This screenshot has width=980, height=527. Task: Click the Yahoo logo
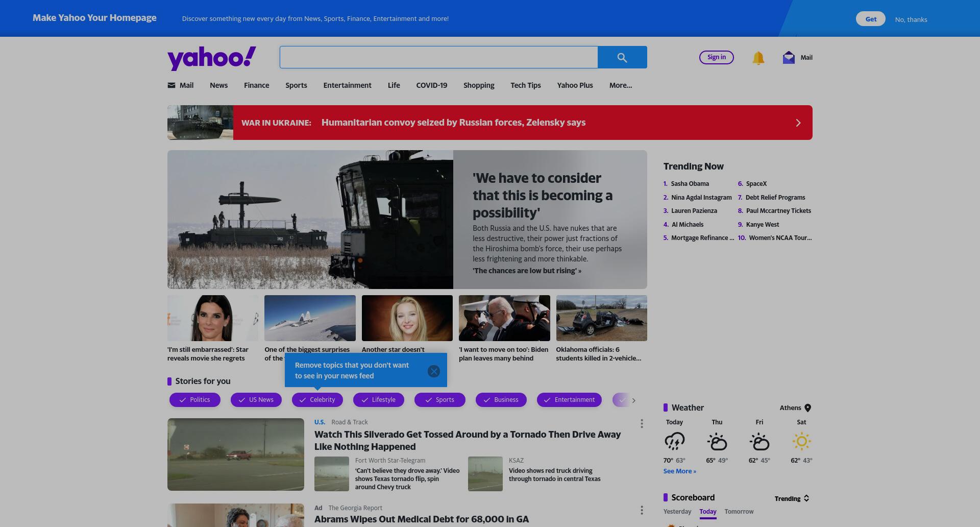pos(212,58)
